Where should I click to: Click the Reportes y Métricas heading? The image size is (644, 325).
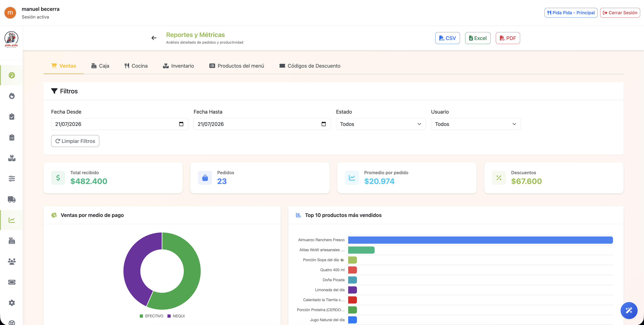click(x=195, y=35)
